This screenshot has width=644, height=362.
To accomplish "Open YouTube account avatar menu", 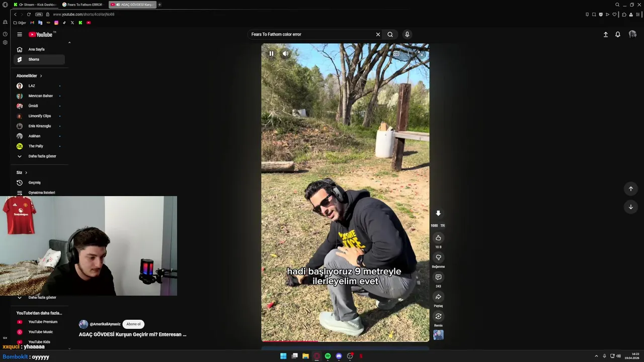I will point(632,34).
